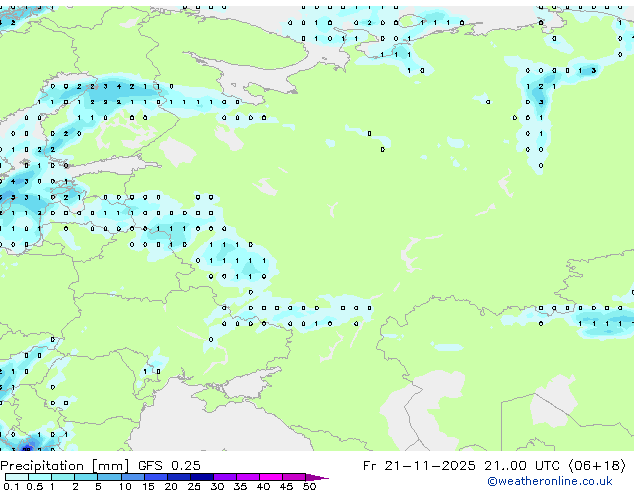Click the 1–2 mm legend swatch
Image resolution: width=634 pixels, height=490 pixels.
tap(63, 477)
